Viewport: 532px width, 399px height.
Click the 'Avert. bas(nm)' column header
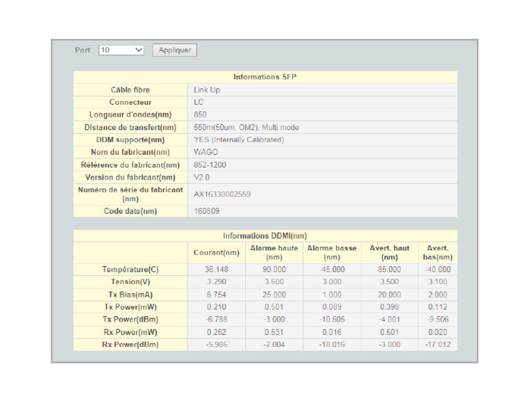[438, 253]
